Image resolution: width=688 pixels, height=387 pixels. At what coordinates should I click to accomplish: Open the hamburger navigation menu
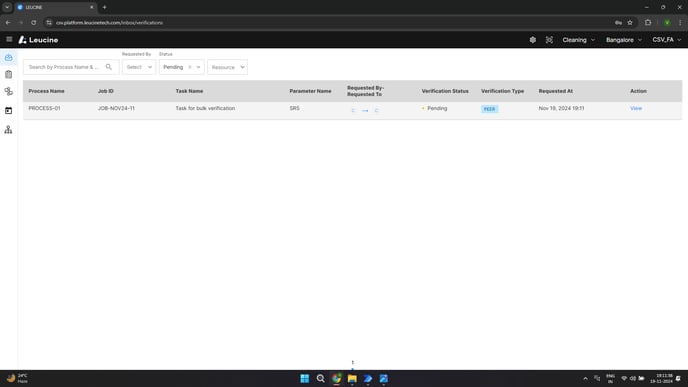[x=9, y=39]
